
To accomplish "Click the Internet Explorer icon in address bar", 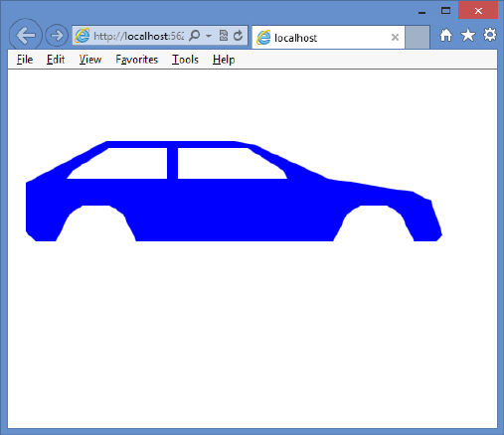I will point(82,36).
